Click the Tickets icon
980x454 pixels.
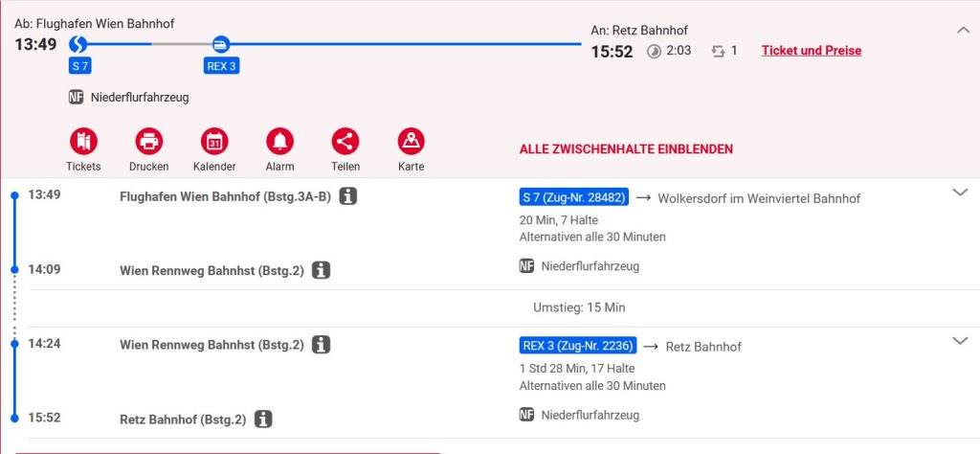tap(83, 142)
